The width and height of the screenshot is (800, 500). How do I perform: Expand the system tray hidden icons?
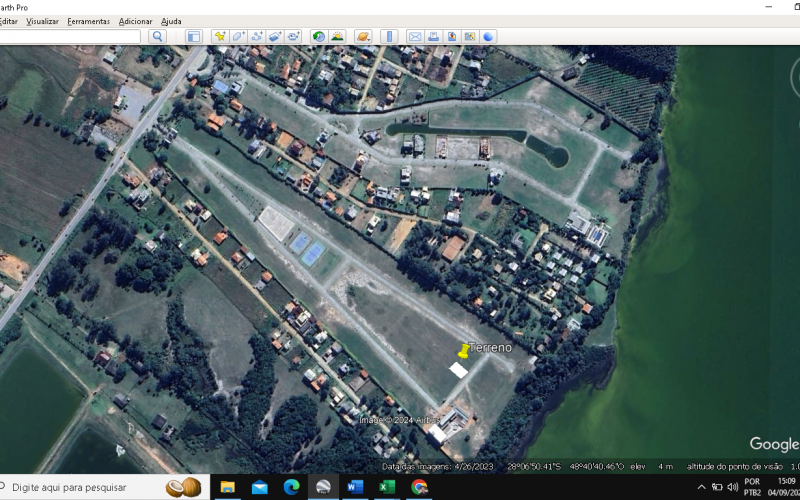point(701,487)
